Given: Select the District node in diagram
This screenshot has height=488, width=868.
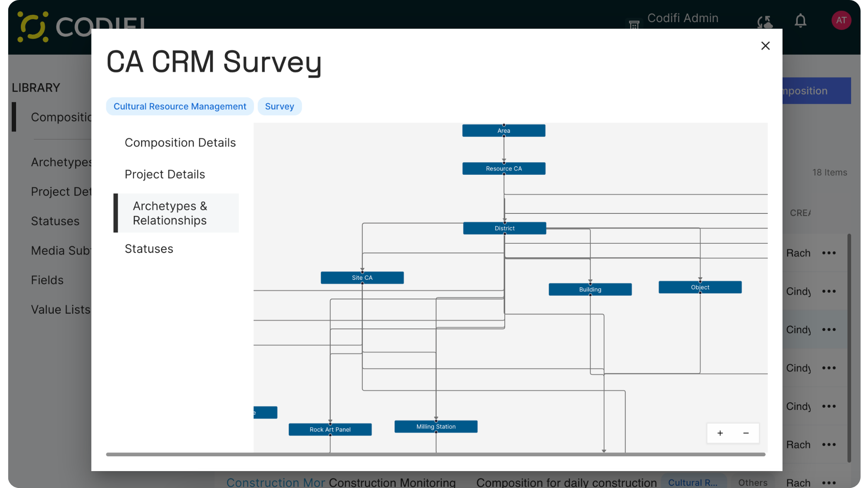Looking at the screenshot, I should 504,228.
